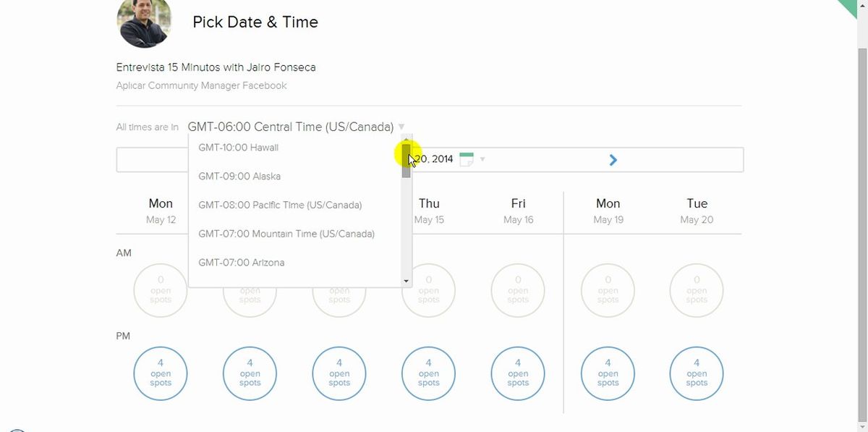Select 4 open spots for Fri May 16 PM
Screen dimensions: 868x432
[518, 373]
